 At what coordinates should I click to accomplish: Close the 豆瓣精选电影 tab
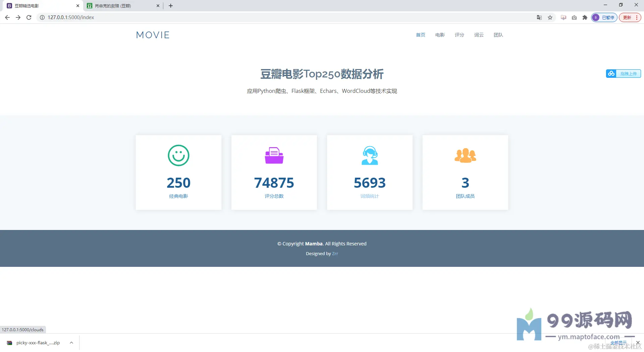point(78,6)
